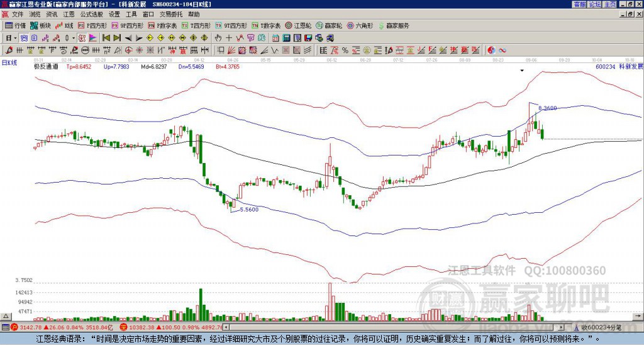Open 赢家服务 service page

394,25
